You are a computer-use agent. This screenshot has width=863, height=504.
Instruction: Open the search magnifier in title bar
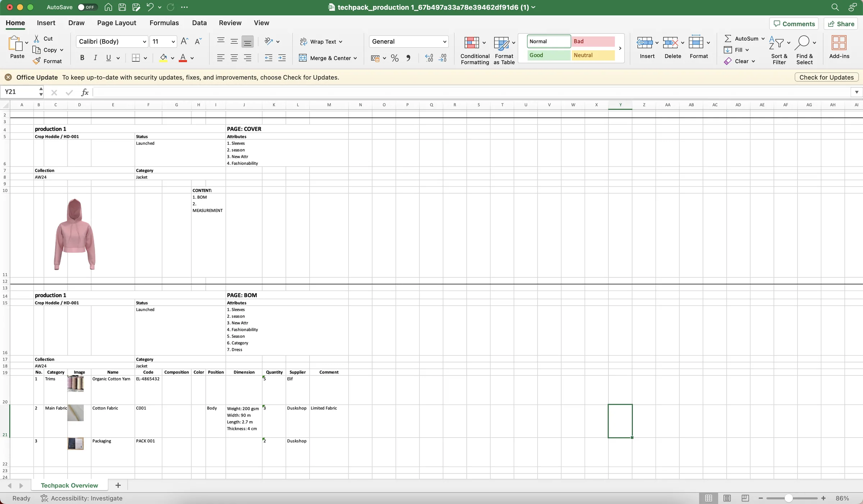click(x=835, y=7)
